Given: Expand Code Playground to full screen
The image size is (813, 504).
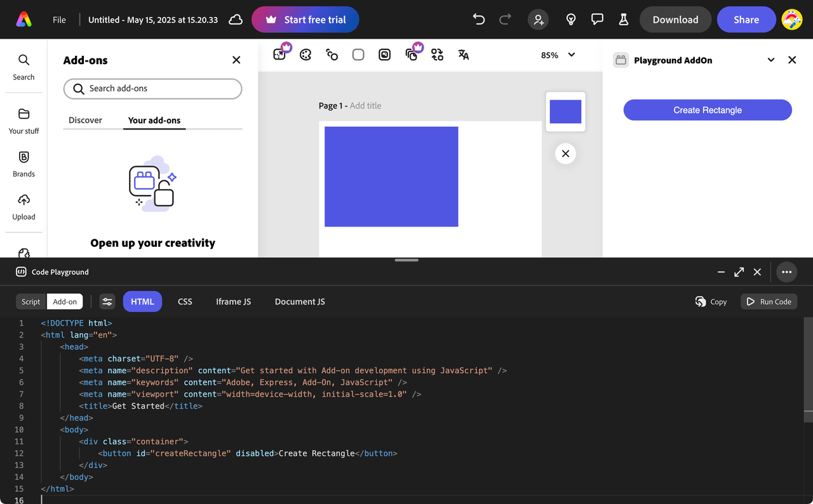Looking at the screenshot, I should point(739,272).
